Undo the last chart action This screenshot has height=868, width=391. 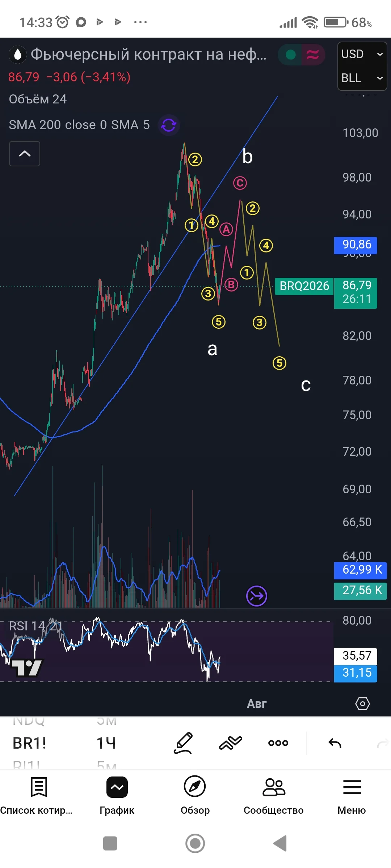[x=335, y=743]
